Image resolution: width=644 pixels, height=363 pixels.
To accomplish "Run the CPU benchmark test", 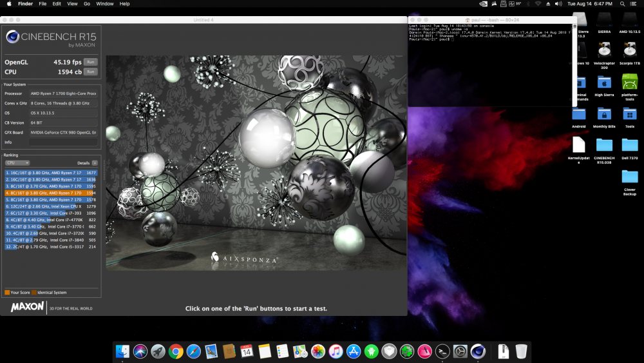I will pos(90,72).
